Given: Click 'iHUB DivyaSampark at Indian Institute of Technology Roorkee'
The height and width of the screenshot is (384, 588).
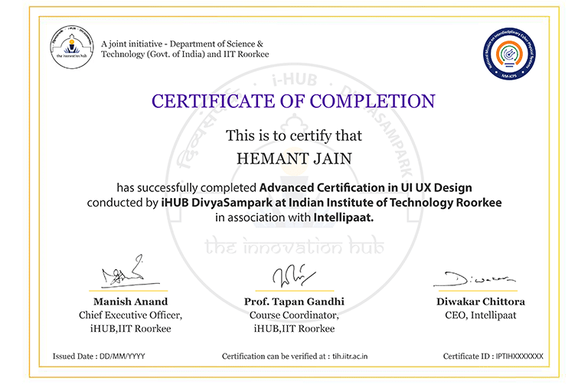Looking at the screenshot, I should [332, 203].
